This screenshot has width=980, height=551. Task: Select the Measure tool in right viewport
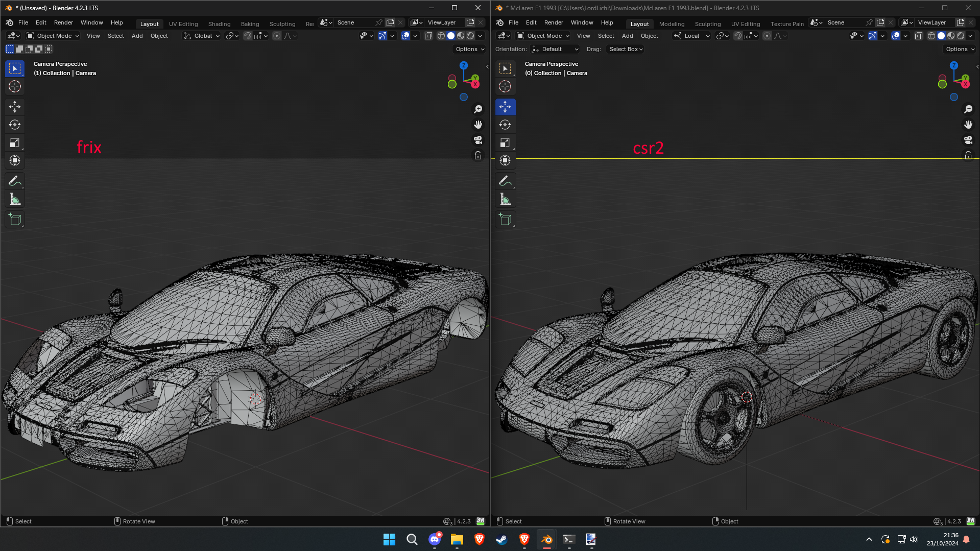(x=505, y=199)
